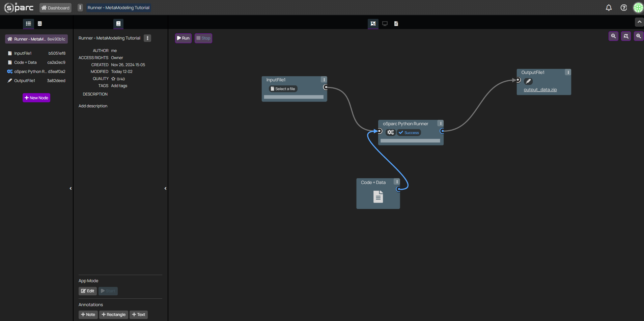Open the notifications bell

(x=609, y=7)
